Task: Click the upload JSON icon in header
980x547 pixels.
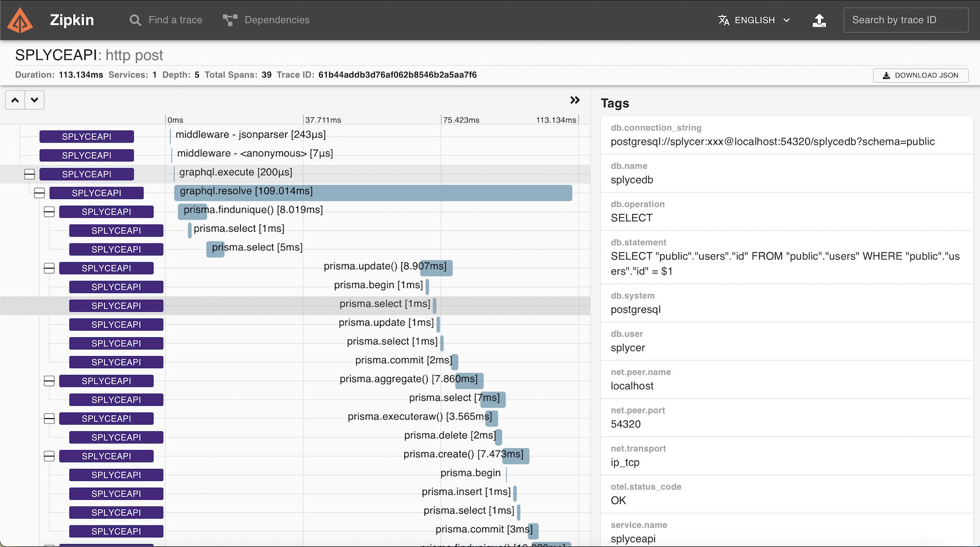Action: tap(819, 20)
